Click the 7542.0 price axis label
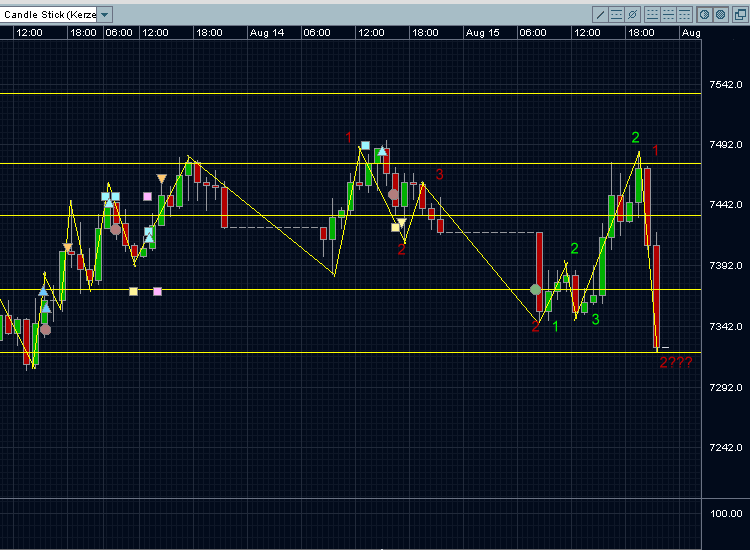Image resolution: width=750 pixels, height=550 pixels. tap(724, 85)
